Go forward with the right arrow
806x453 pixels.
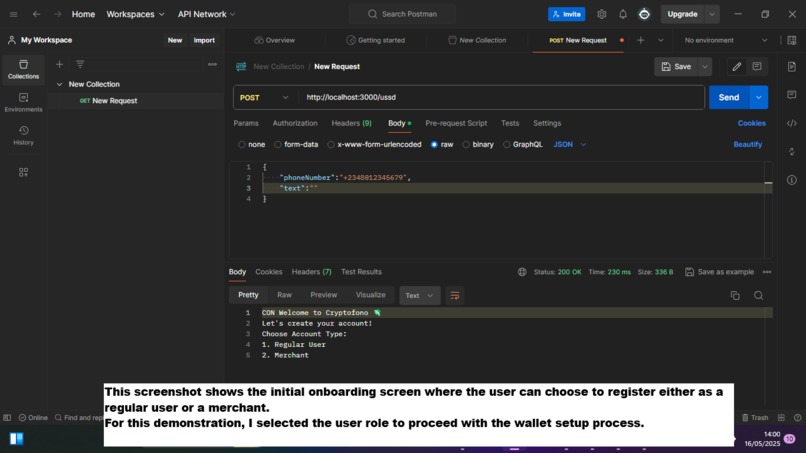point(58,14)
